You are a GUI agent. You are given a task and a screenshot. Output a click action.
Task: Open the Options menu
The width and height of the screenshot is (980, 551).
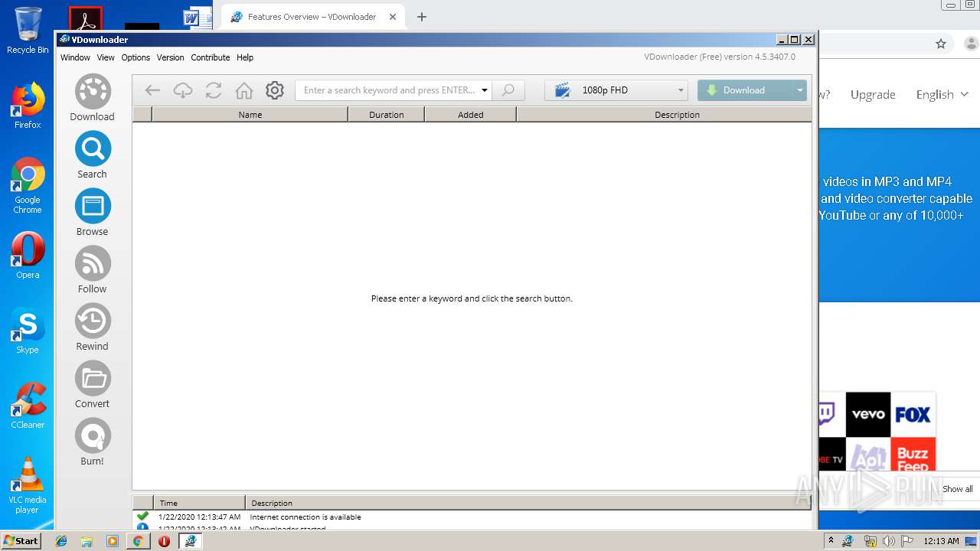[x=136, y=57]
